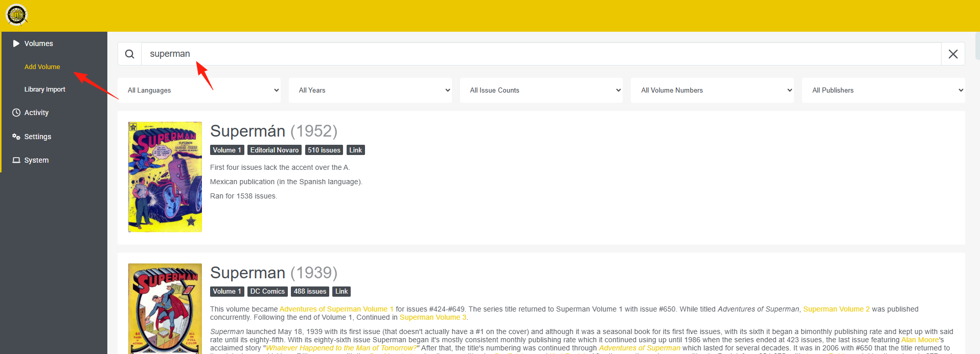Click the Settings gears icon
Screen dimensions: 980x354
(x=16, y=137)
